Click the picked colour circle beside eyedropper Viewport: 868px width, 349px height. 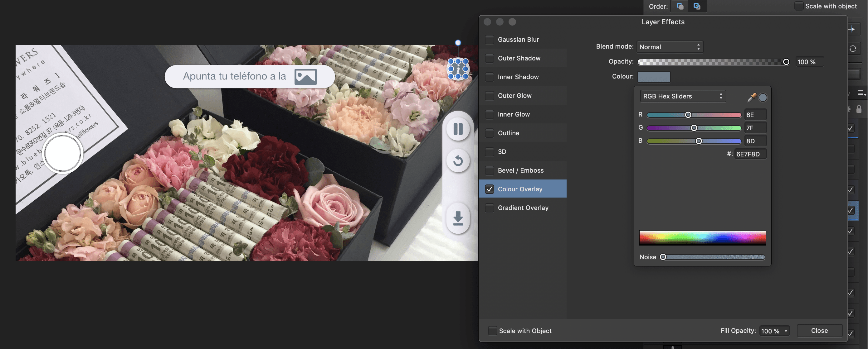pos(763,98)
